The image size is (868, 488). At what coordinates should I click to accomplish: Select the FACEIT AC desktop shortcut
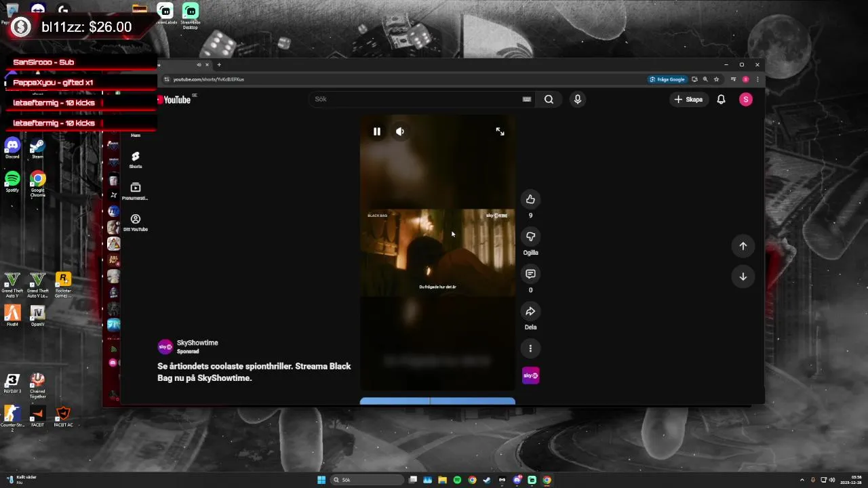coord(63,417)
